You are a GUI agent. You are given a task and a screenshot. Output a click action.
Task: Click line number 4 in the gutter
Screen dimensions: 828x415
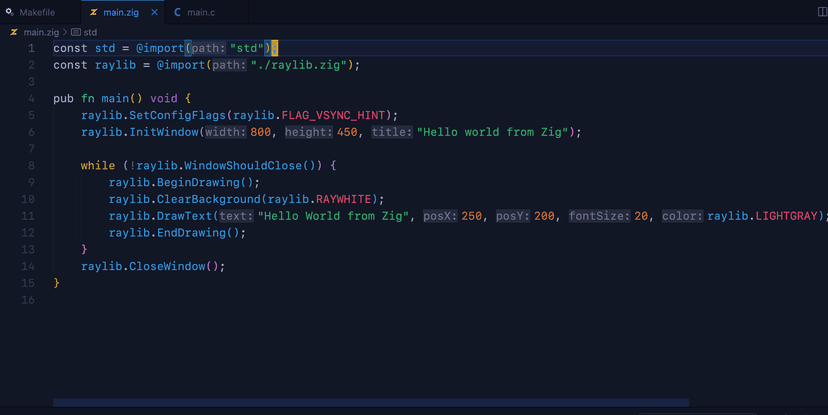31,98
